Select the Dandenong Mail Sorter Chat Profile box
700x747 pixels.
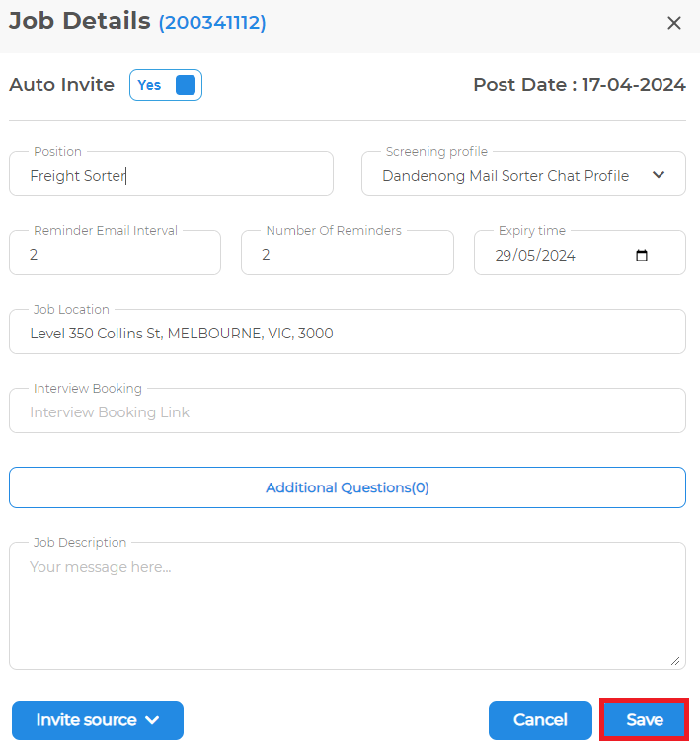523,174
